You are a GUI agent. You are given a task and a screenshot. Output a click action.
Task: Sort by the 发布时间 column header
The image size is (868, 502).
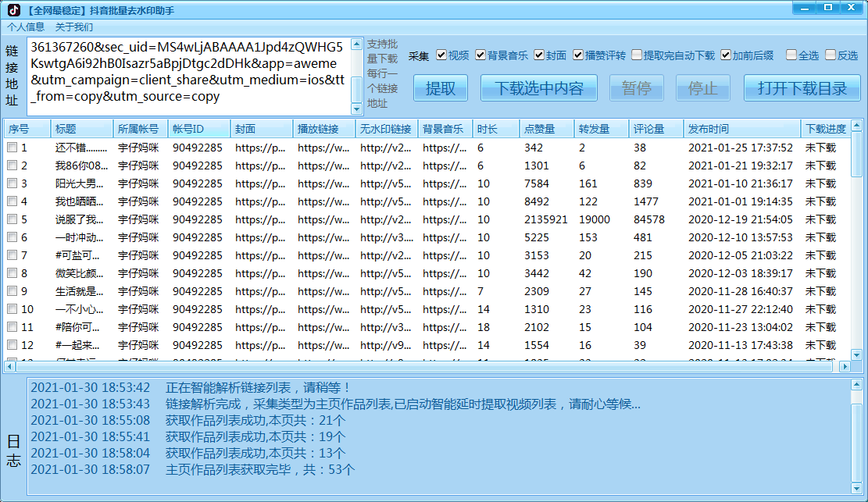click(742, 129)
